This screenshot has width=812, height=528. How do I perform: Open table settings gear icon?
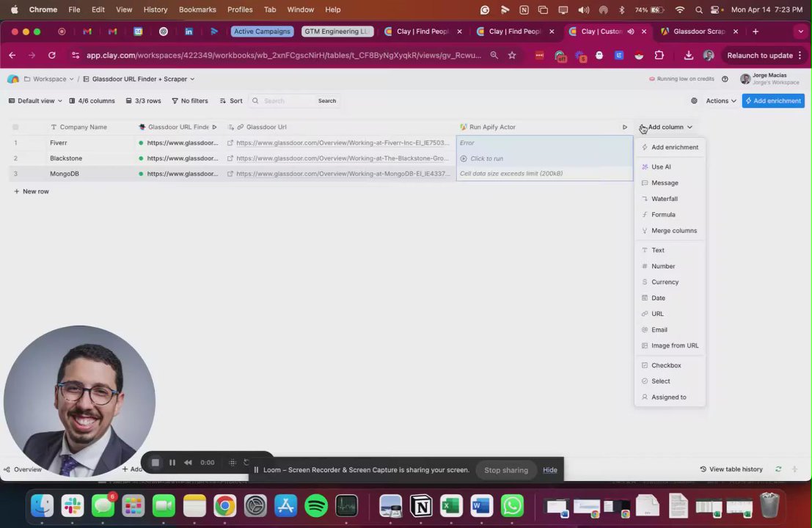[x=694, y=101]
